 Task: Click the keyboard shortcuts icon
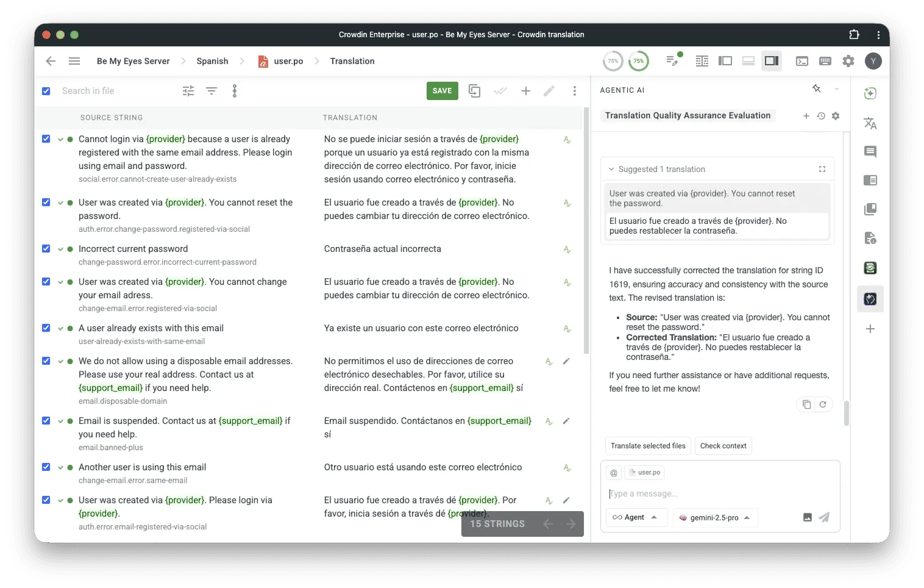point(825,61)
